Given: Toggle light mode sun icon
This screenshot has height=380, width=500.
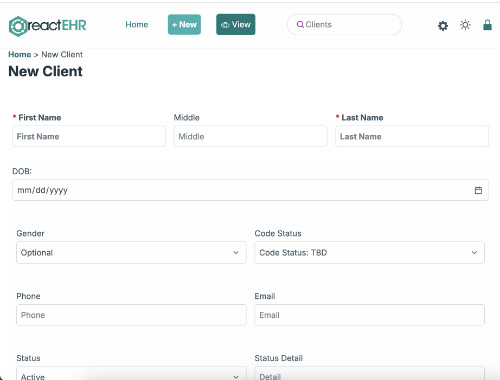Looking at the screenshot, I should pos(465,25).
